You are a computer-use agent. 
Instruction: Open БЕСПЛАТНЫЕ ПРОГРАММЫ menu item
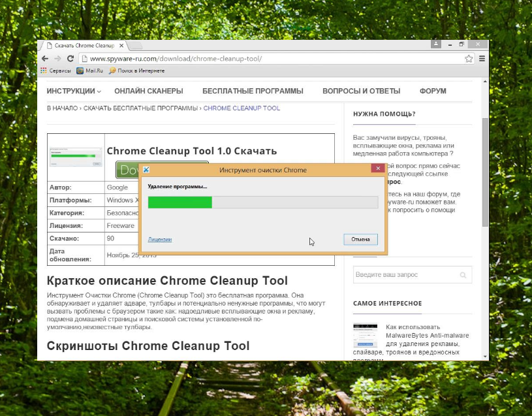tap(253, 91)
